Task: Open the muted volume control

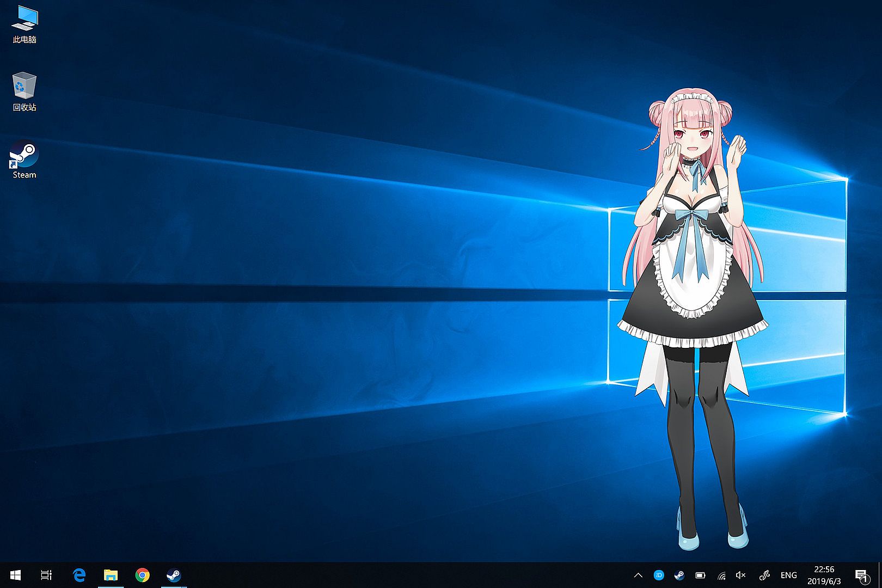Action: (741, 575)
